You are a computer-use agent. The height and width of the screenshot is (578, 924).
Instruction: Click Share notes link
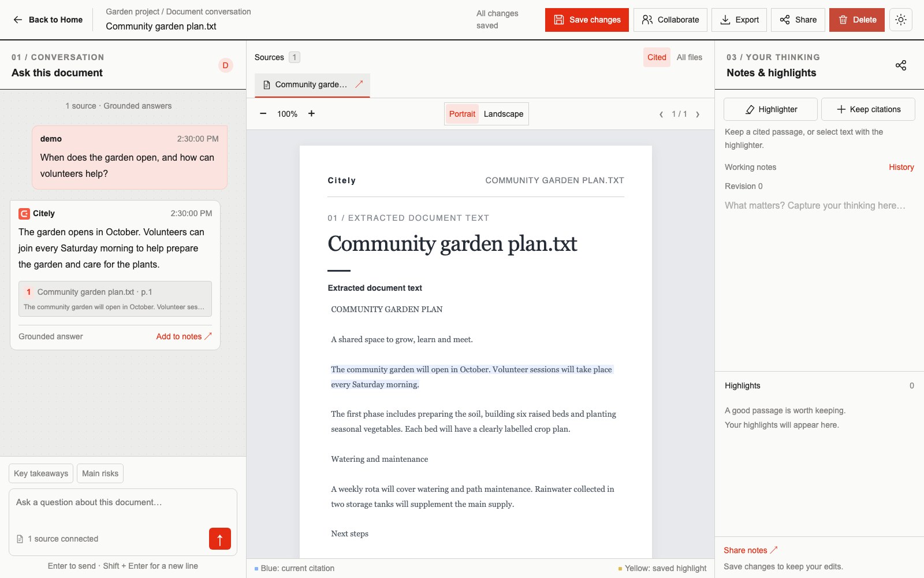coord(751,550)
